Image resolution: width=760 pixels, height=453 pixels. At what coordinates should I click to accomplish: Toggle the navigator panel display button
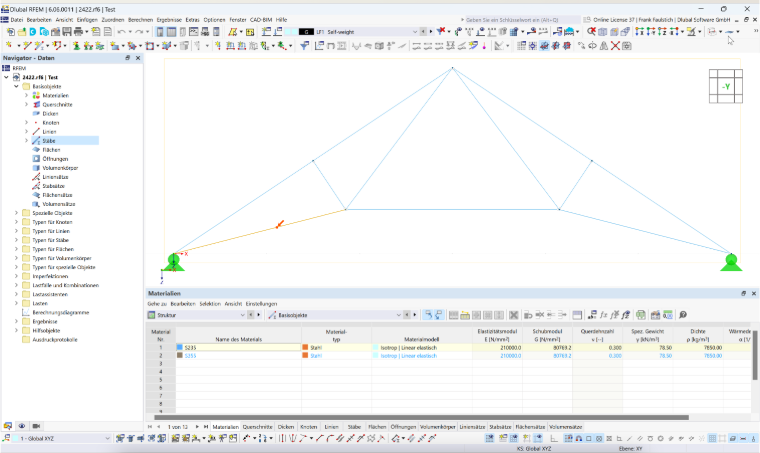coord(160,31)
